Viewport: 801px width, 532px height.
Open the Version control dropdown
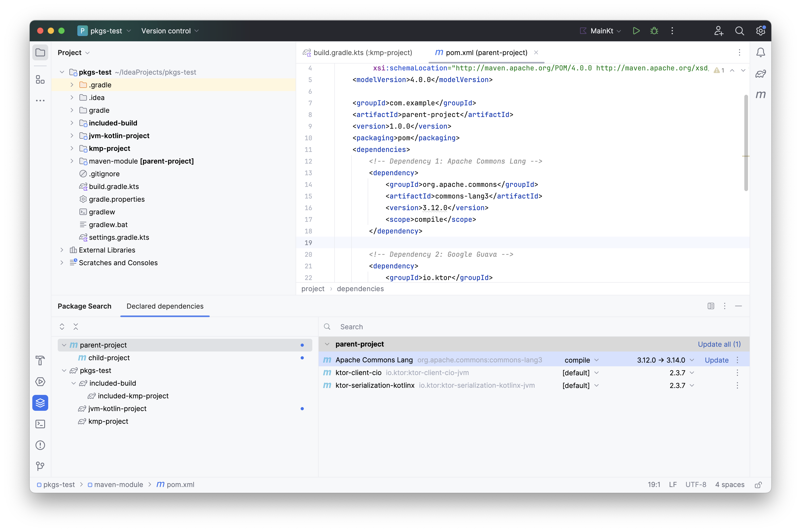[170, 31]
